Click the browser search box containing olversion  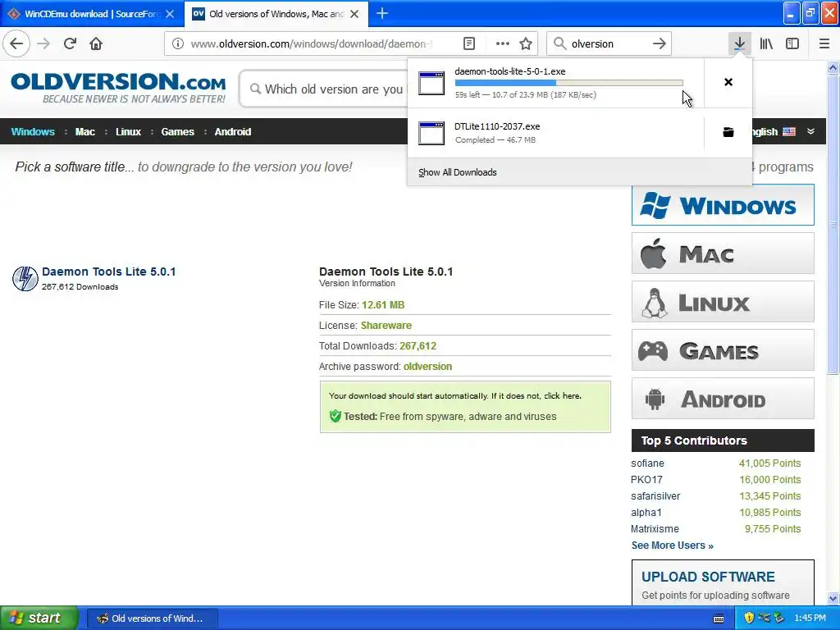point(609,44)
